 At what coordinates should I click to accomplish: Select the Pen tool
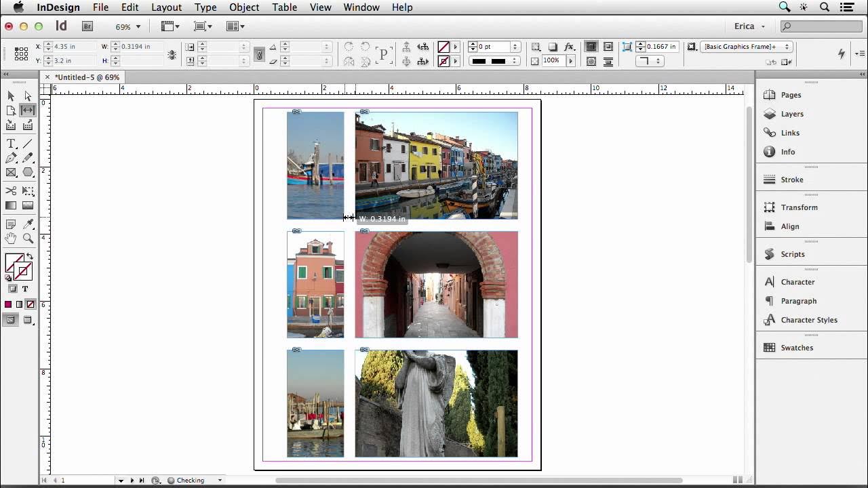coord(11,158)
